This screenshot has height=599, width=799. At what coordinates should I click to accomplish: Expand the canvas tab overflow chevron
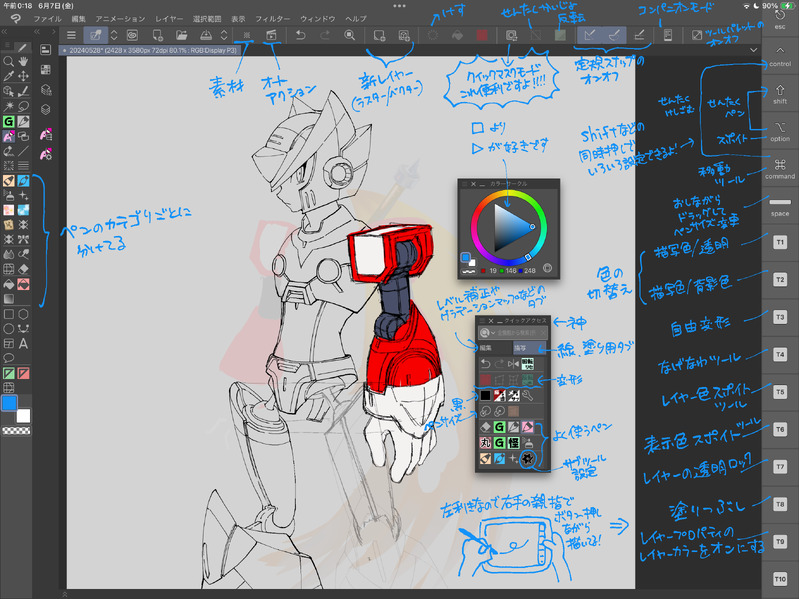(754, 50)
